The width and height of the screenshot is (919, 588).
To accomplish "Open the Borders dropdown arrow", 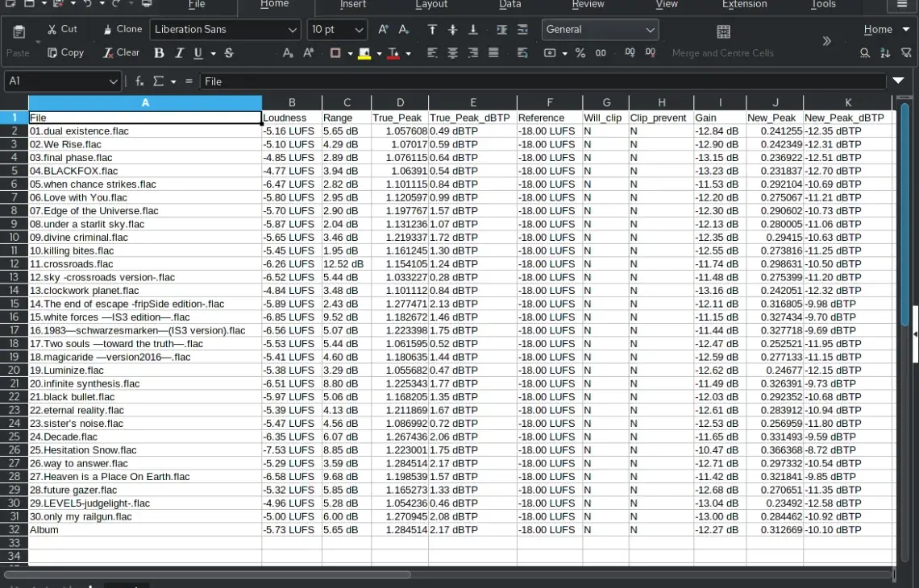I will pyautogui.click(x=350, y=54).
